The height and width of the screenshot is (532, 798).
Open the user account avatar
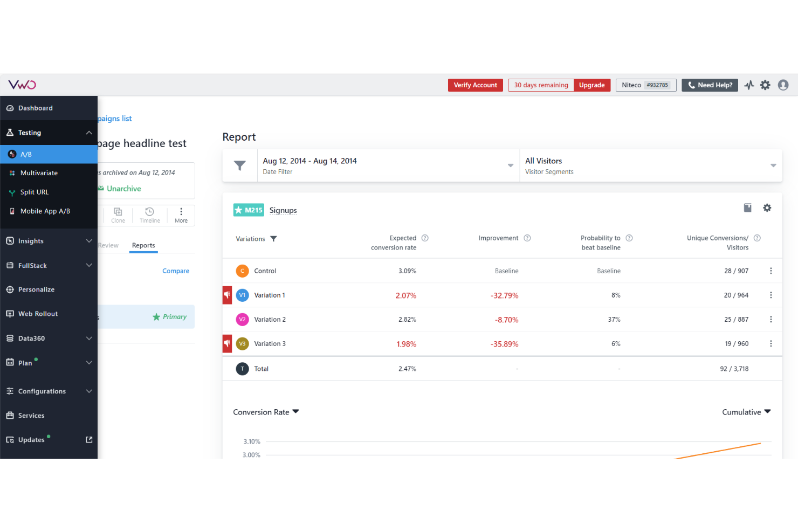[783, 85]
